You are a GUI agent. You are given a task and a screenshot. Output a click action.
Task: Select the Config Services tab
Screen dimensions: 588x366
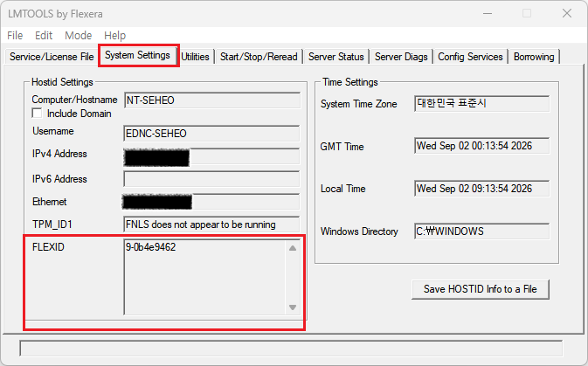pos(470,57)
